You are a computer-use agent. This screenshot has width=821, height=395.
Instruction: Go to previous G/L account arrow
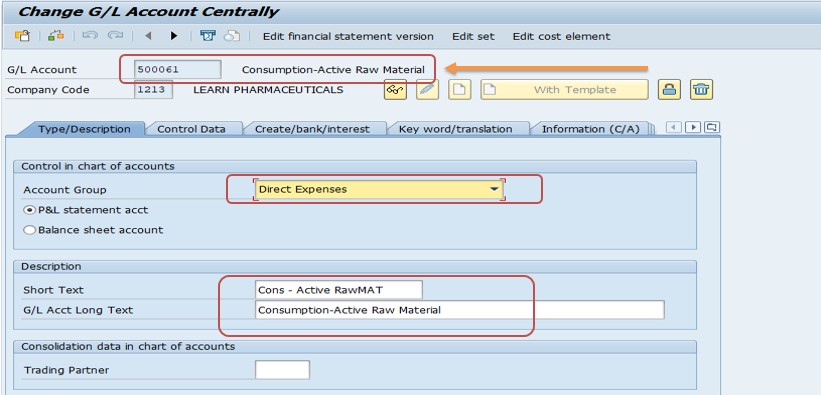[x=148, y=36]
